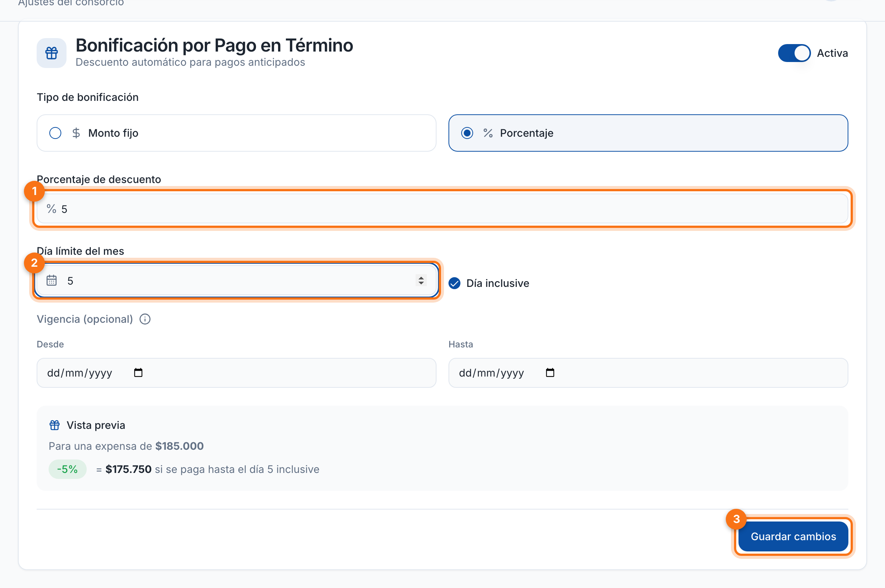This screenshot has height=588, width=885.
Task: Click the percent icon in Porcentaje card
Action: (x=488, y=133)
